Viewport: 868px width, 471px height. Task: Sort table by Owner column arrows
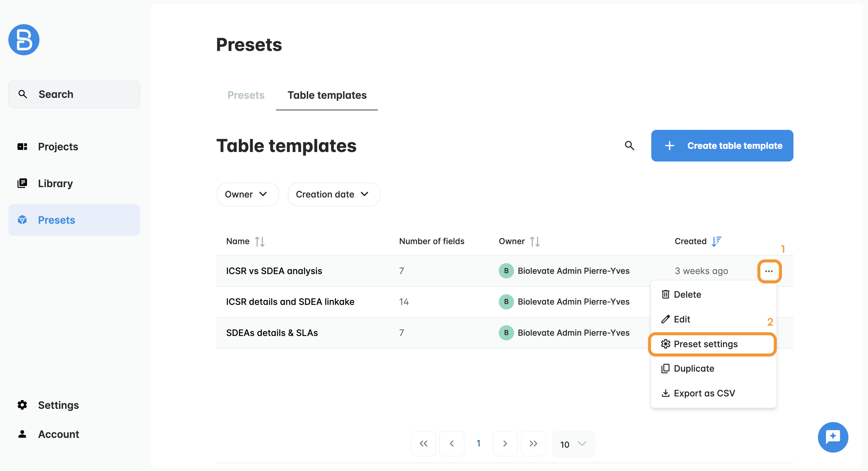[535, 241]
